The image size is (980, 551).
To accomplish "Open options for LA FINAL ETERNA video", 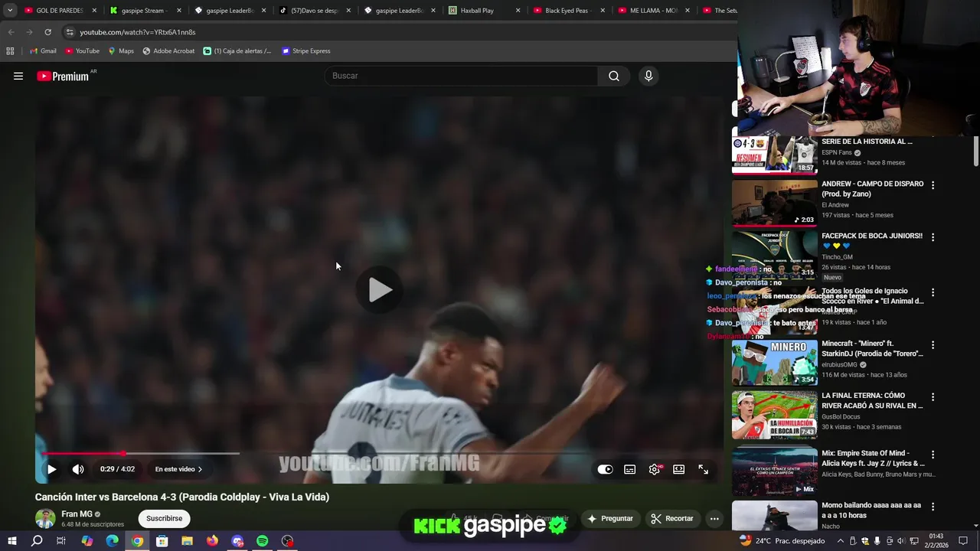I will (x=933, y=397).
